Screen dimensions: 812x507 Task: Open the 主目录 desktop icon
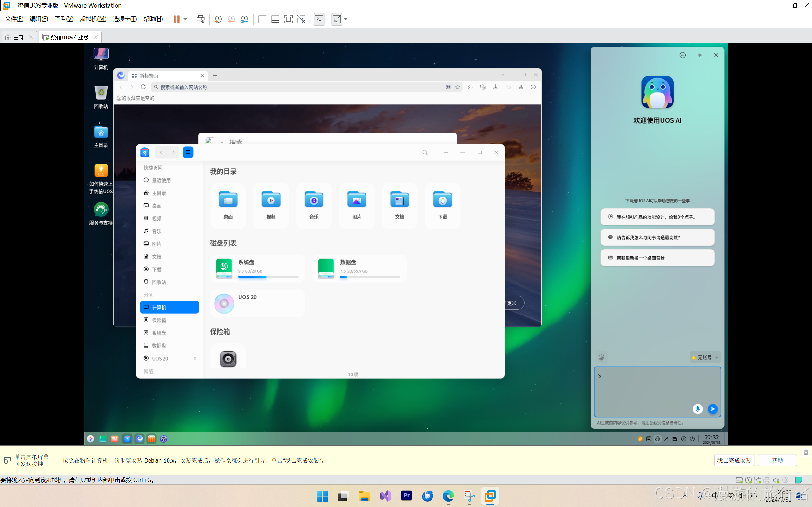coord(101,136)
